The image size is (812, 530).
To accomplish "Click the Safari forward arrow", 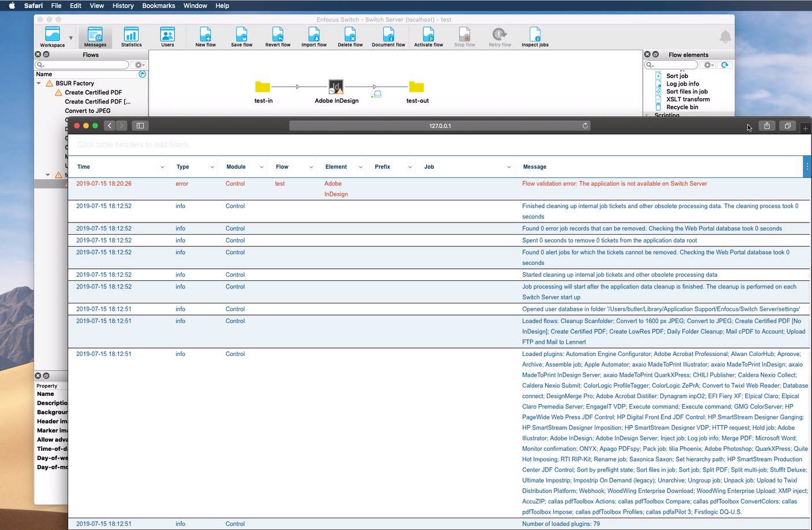I will click(x=121, y=125).
